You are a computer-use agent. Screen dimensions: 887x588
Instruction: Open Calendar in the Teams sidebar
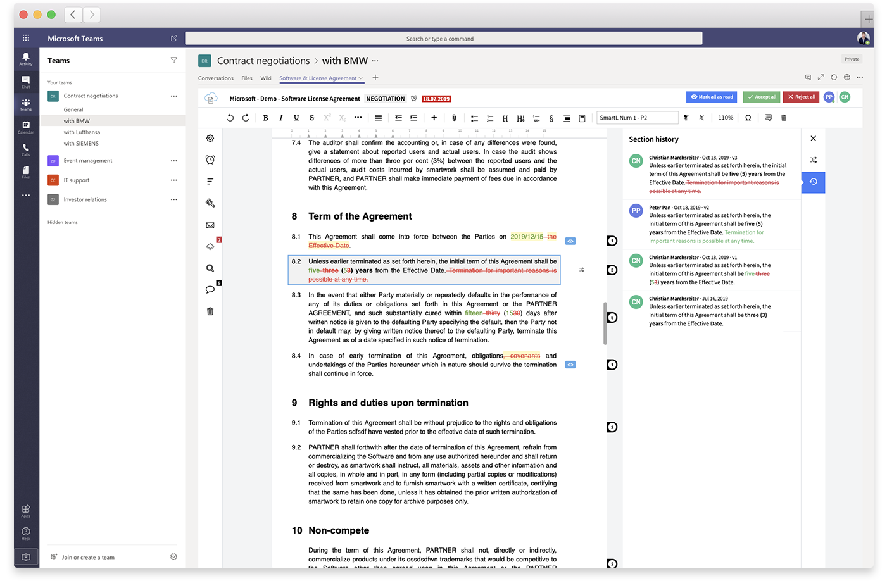(x=26, y=127)
